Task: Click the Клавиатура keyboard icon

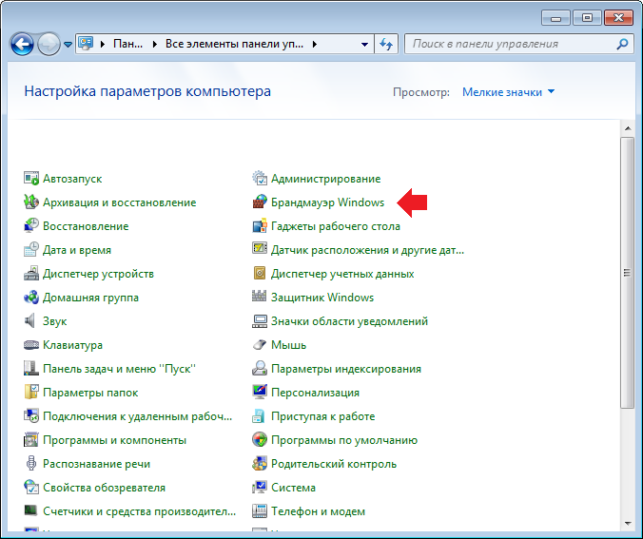Action: pos(31,345)
